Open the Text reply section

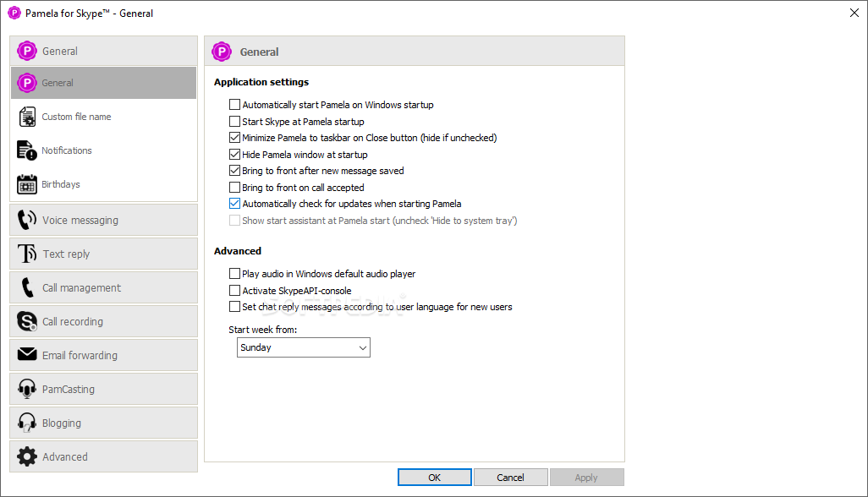click(x=103, y=254)
